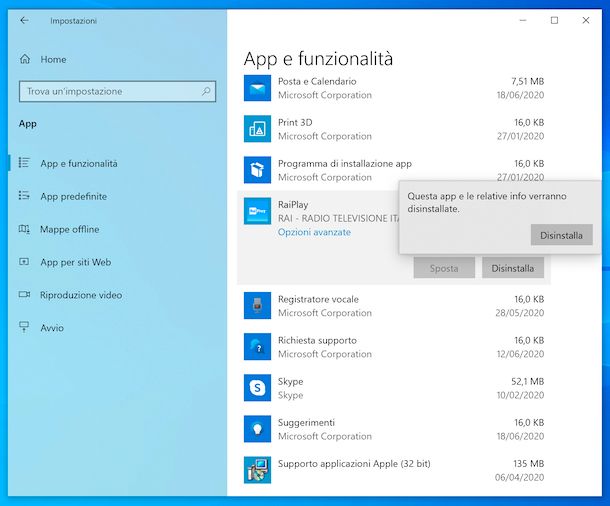Select the Print 3D app icon

[x=257, y=129]
